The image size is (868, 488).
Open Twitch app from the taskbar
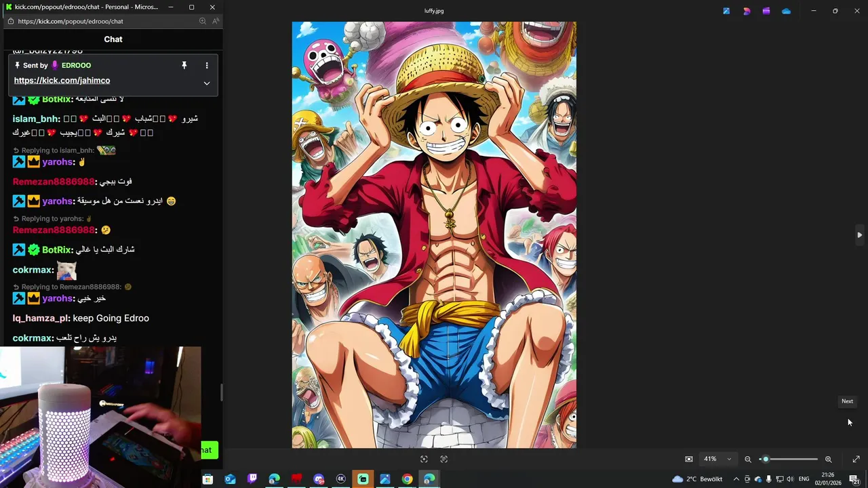point(252,479)
